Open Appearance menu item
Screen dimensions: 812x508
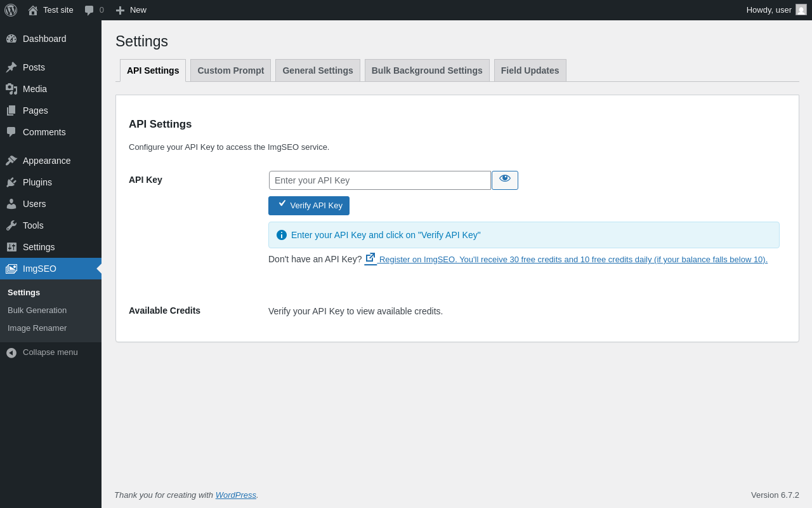(51, 161)
